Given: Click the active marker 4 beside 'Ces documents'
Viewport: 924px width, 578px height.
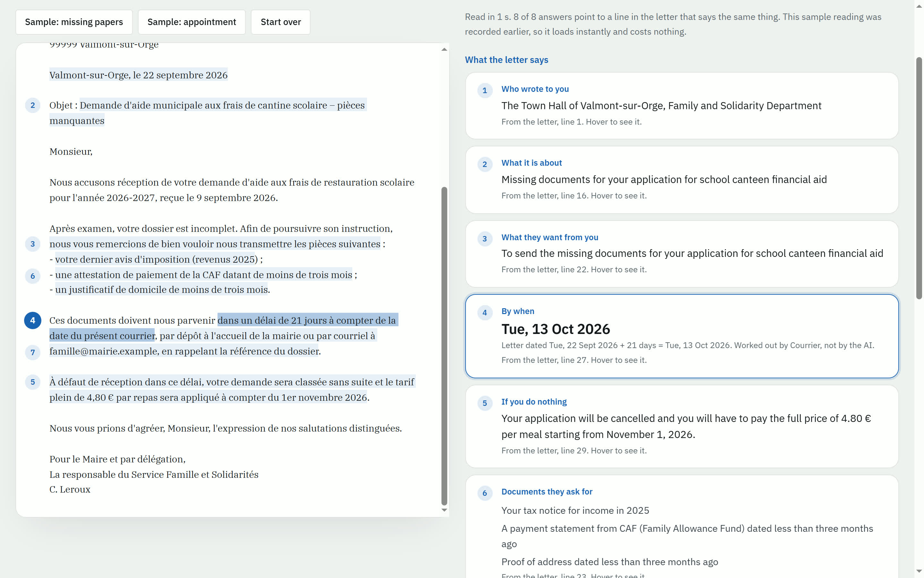Looking at the screenshot, I should point(33,320).
